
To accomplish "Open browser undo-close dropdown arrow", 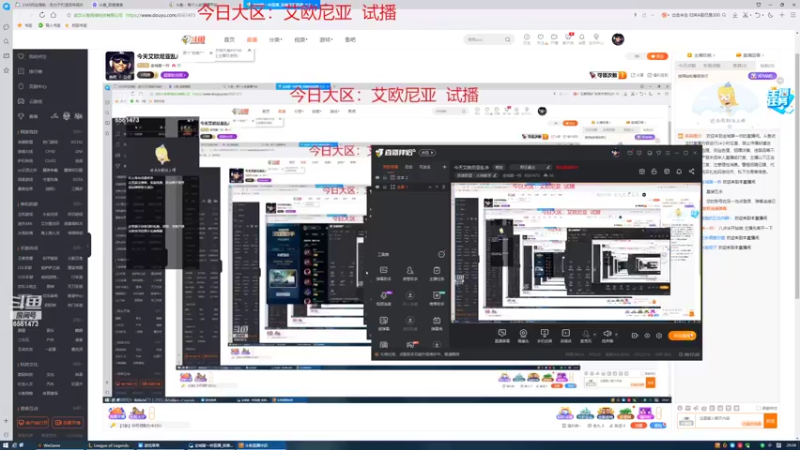I will pos(764,15).
